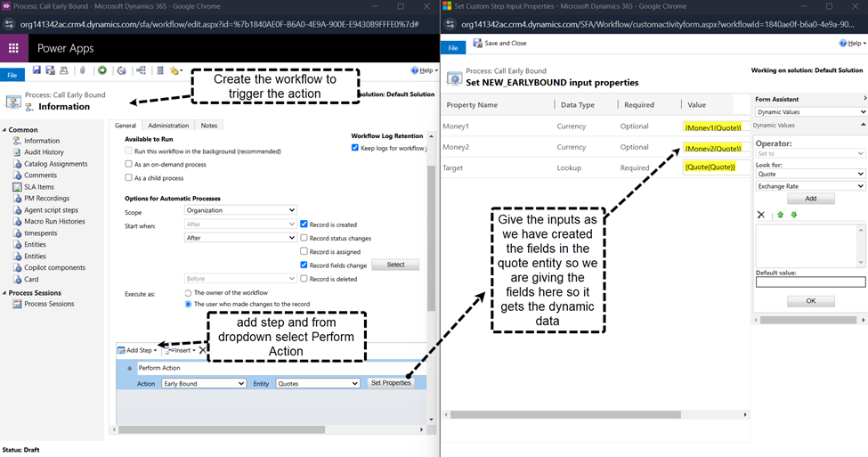Collapse the Dynamic Values section
This screenshot has height=457, width=868.
863,126
